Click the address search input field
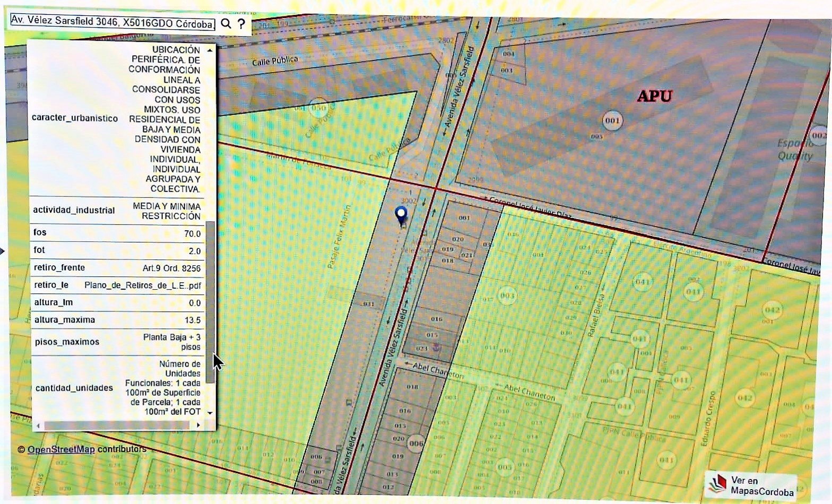 112,22
